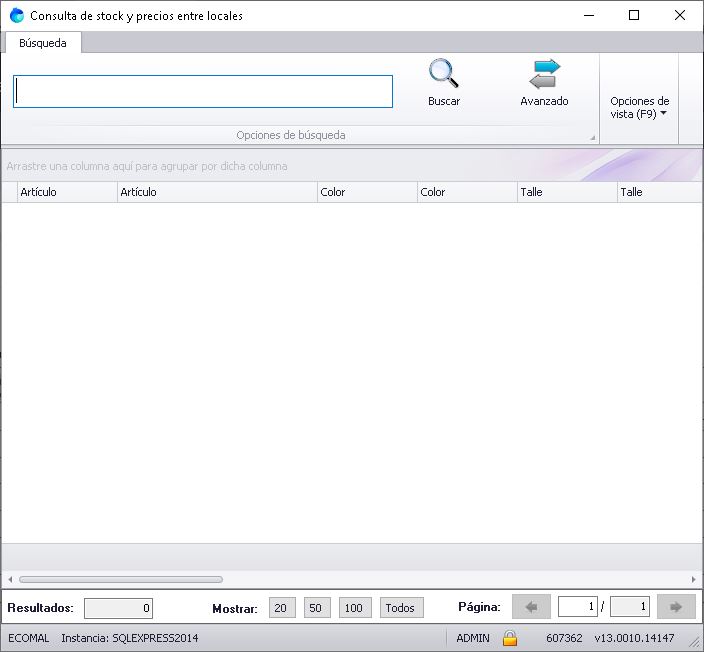The width and height of the screenshot is (704, 652).
Task: Click the ECOMAL status bar text
Action: coord(29,638)
